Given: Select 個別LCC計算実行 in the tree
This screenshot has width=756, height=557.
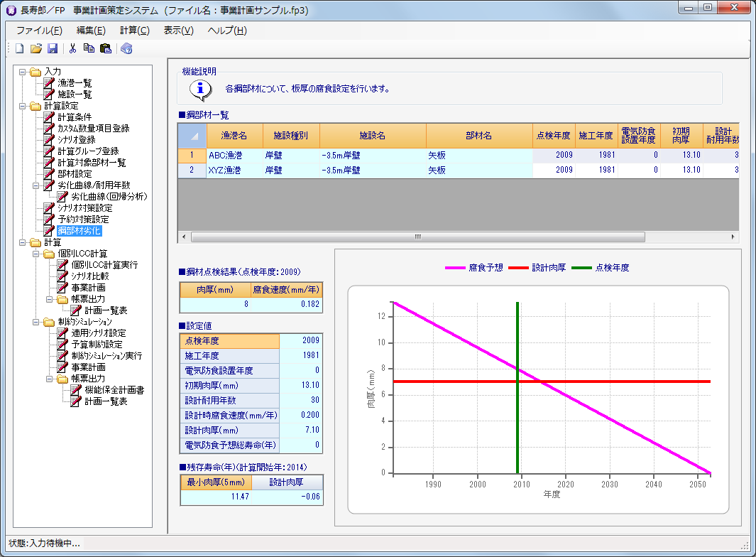Looking at the screenshot, I should [x=104, y=265].
